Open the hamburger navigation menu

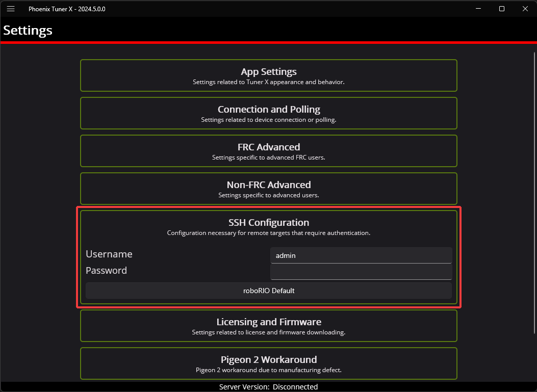click(11, 9)
